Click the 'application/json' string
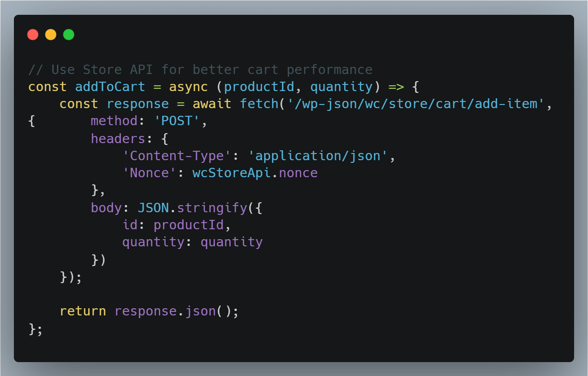The height and width of the screenshot is (376, 588). pos(317,156)
